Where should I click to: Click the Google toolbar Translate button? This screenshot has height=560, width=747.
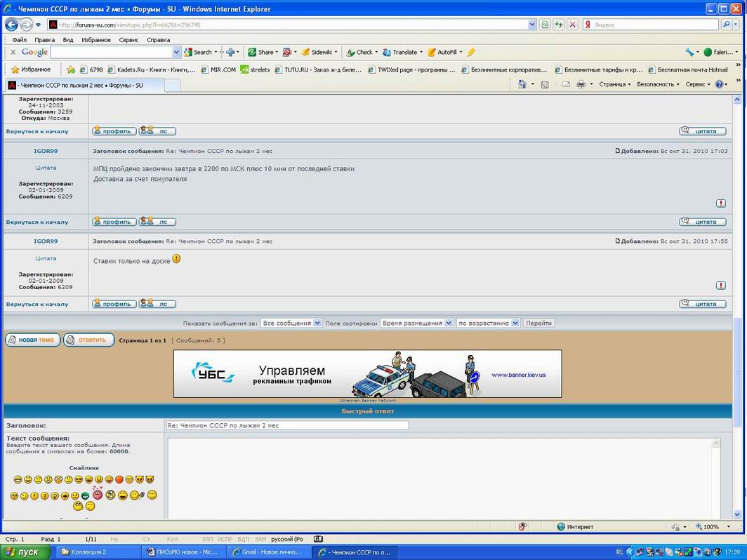coord(400,52)
